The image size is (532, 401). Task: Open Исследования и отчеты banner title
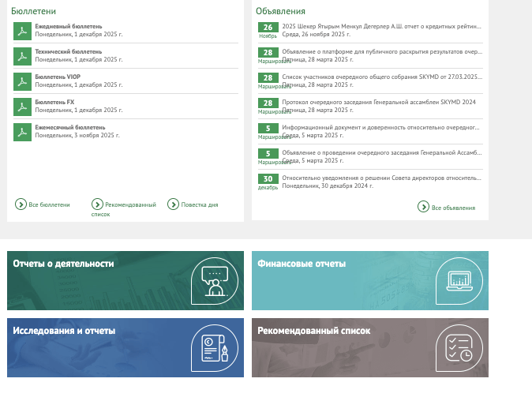coord(64,331)
